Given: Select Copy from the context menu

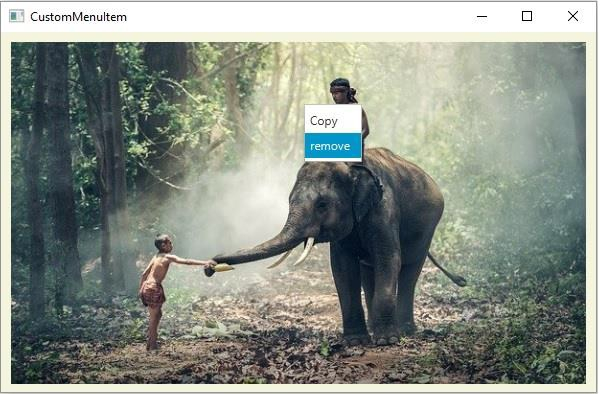Looking at the screenshot, I should pyautogui.click(x=333, y=120).
